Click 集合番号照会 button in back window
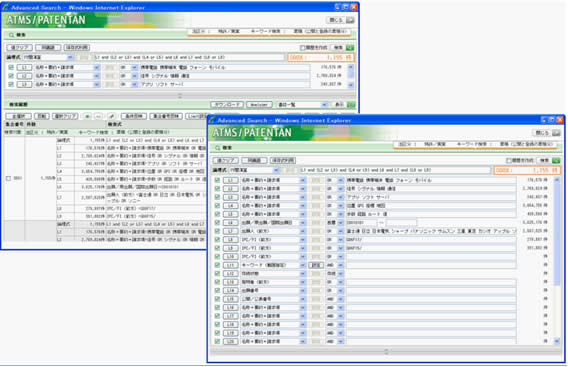The image size is (568, 367). click(x=166, y=116)
